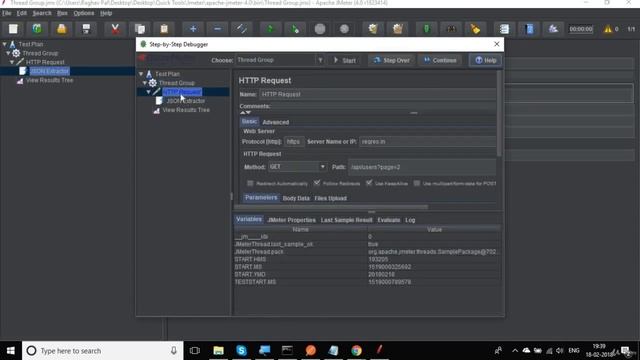Collapse the Comments divider arrows
The width and height of the screenshot is (640, 360).
[245, 112]
